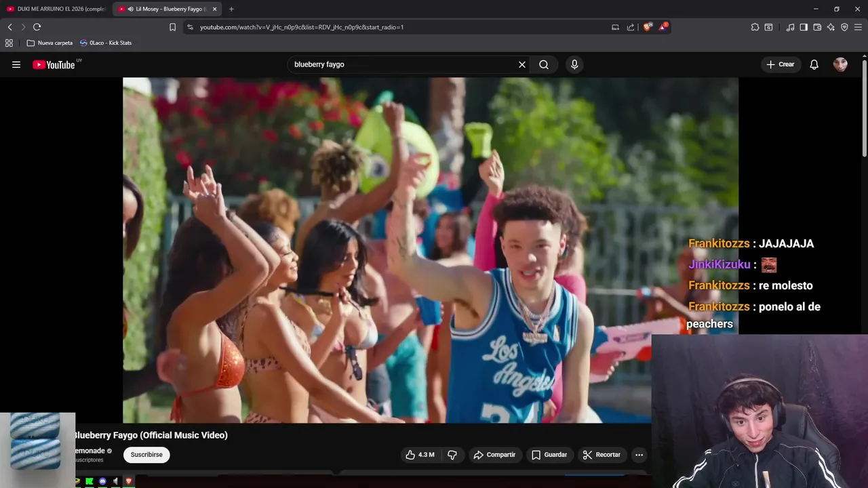Like the video with 4.3 M button
Screen dimensions: 868x488
pos(420,455)
